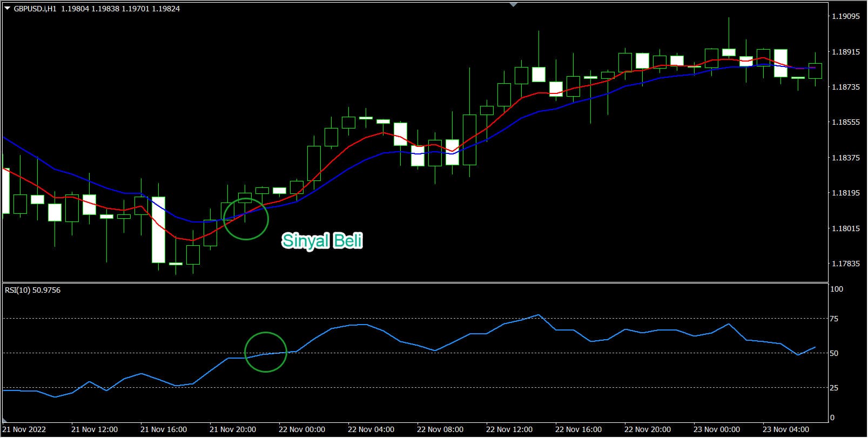Click the 22 Nov 00:00 time label

[302, 429]
